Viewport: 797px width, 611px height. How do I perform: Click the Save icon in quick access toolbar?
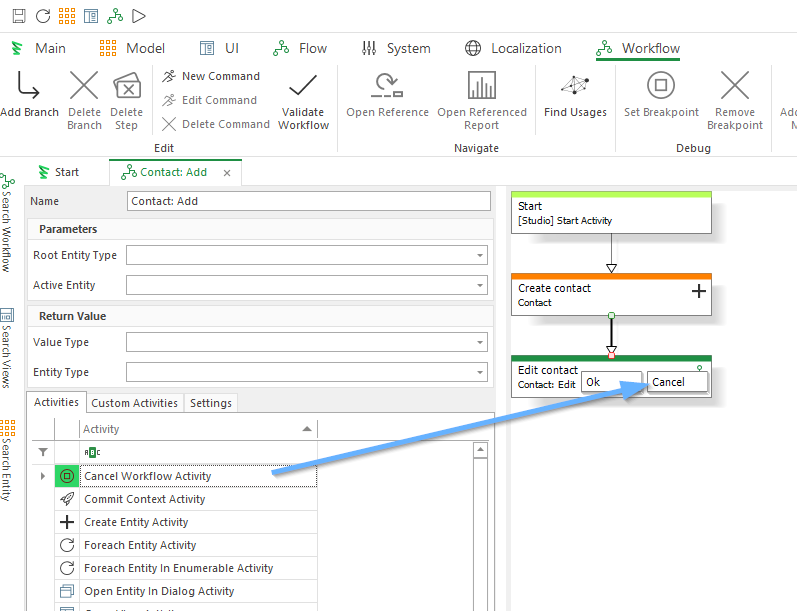tap(19, 16)
